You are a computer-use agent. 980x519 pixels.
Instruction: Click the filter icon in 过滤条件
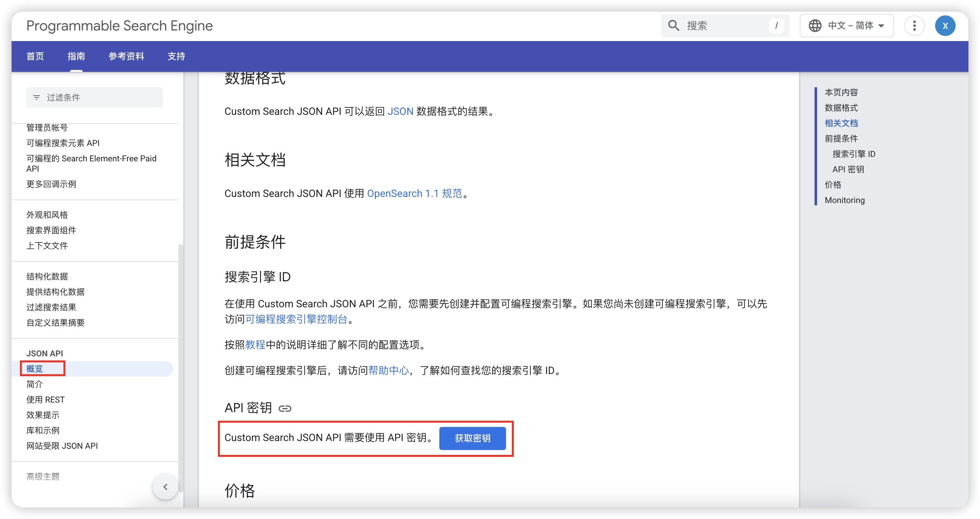[x=37, y=98]
